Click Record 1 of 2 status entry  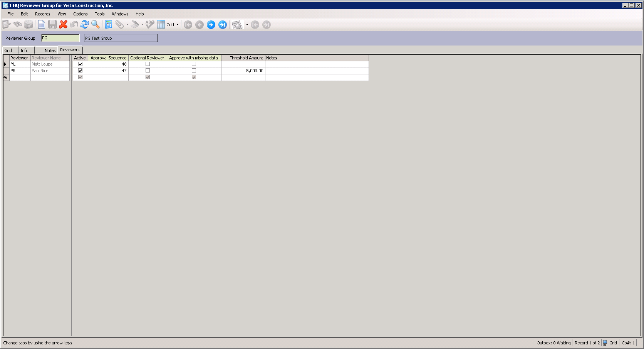[x=587, y=343]
